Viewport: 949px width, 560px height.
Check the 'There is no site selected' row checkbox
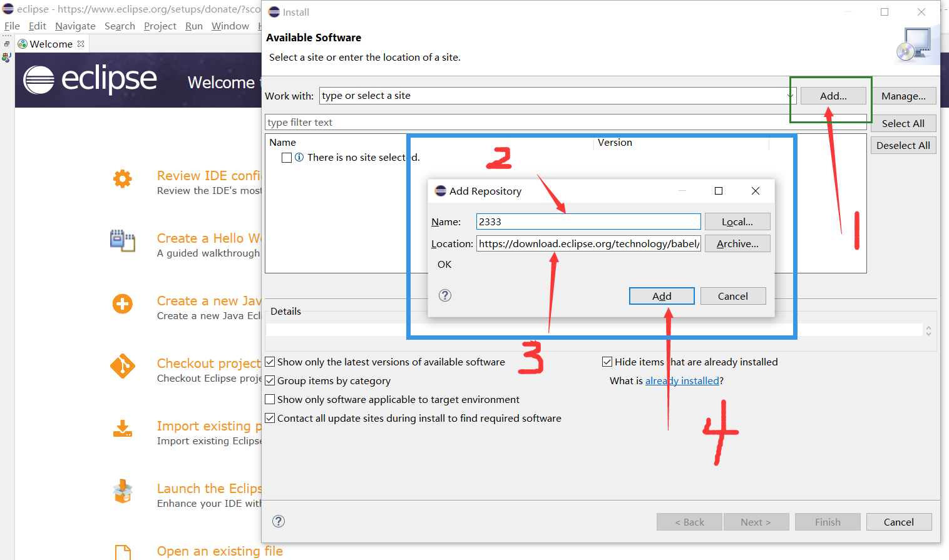287,158
